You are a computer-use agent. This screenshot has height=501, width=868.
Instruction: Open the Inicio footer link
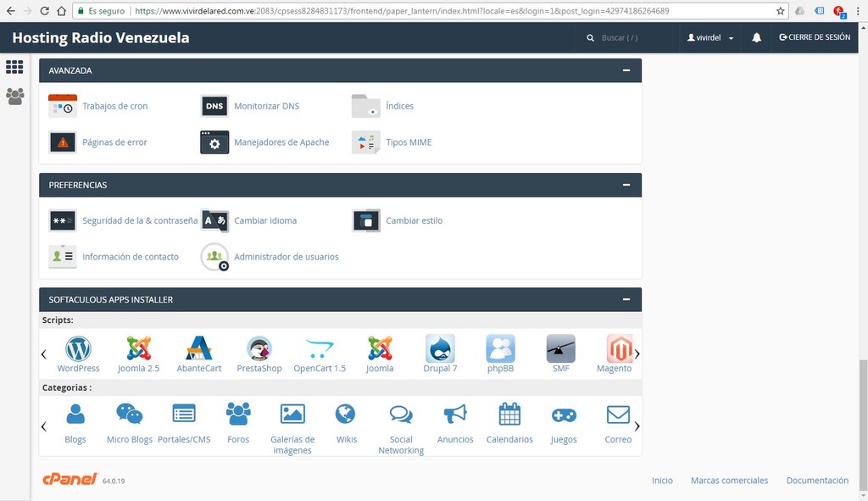(662, 481)
